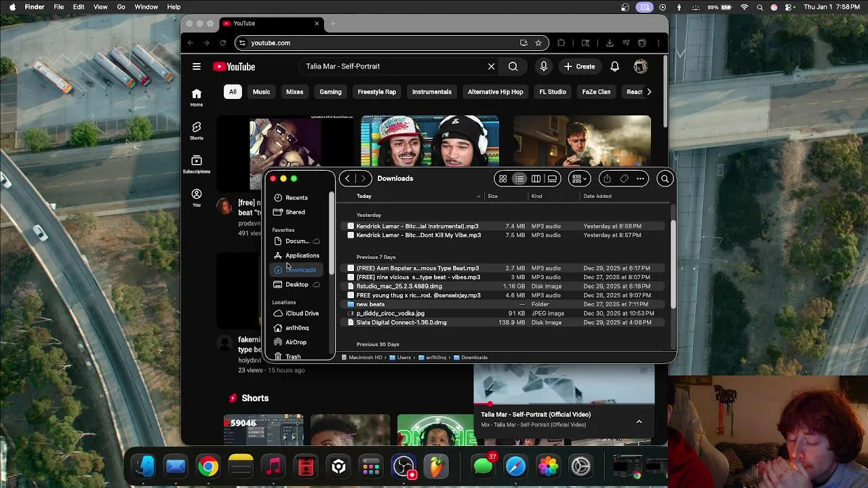Switch Finder to gallery view
This screenshot has height=488, width=868.
553,179
